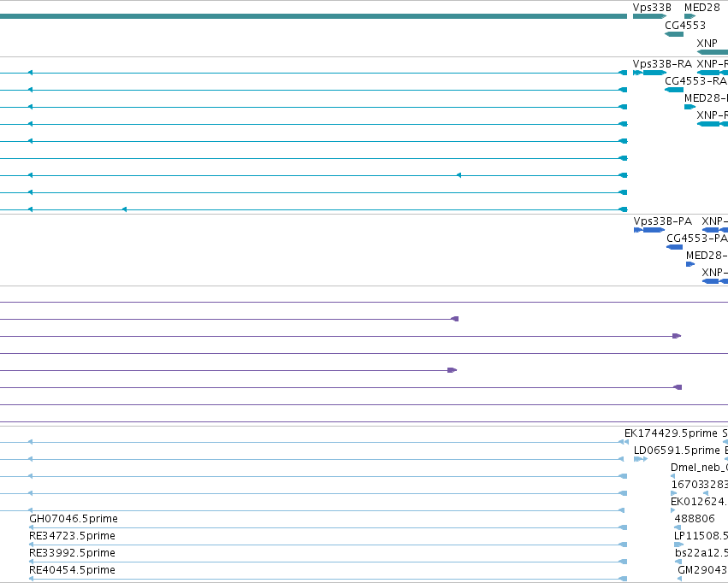Select the bs22a12.5 EST label
728x583 pixels.
(x=701, y=553)
